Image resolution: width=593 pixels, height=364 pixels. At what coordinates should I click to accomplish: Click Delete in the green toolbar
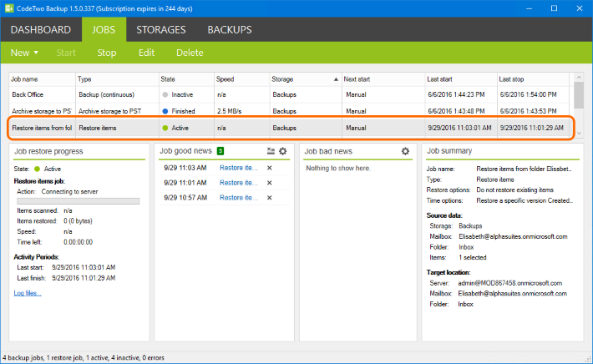click(x=190, y=53)
